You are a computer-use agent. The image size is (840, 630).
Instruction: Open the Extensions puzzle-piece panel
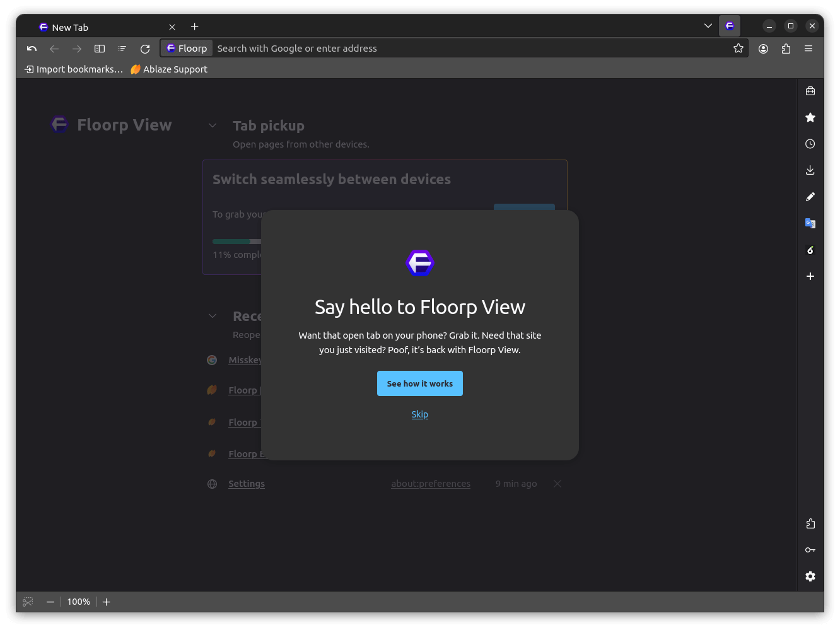(810, 523)
